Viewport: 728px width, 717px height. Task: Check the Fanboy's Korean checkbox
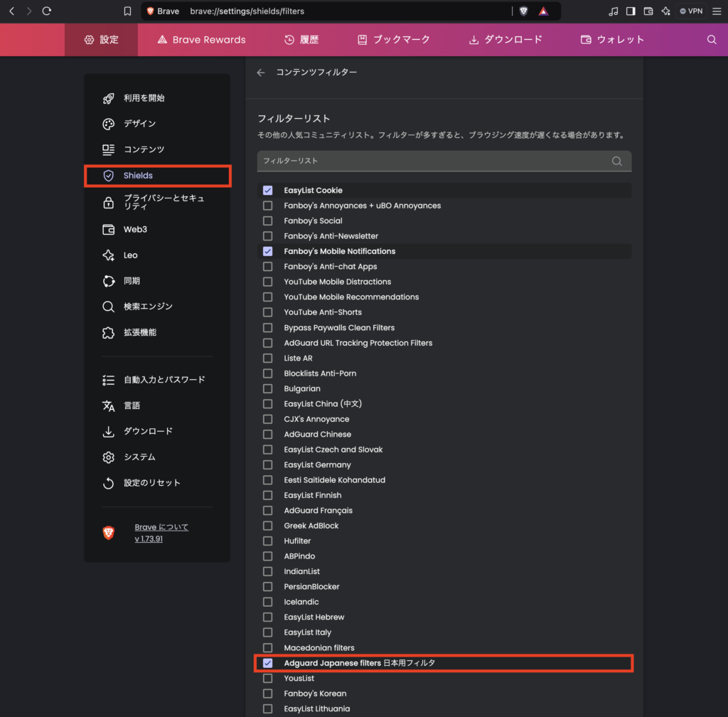[267, 694]
